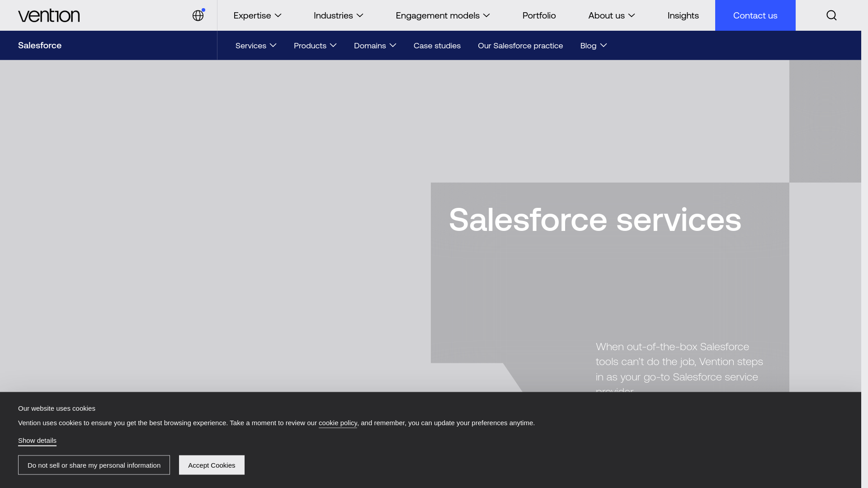Open the Portfolio page
The image size is (868, 488).
click(539, 15)
